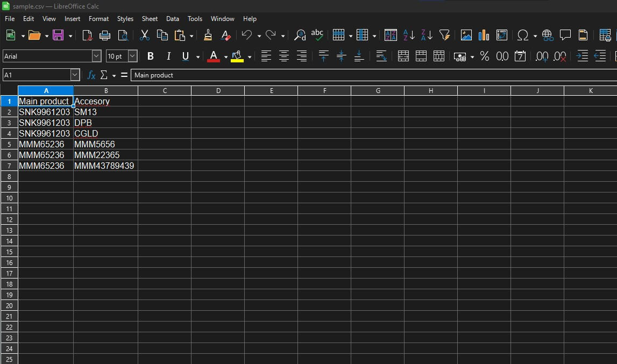Toggle italic formatting

[x=168, y=56]
